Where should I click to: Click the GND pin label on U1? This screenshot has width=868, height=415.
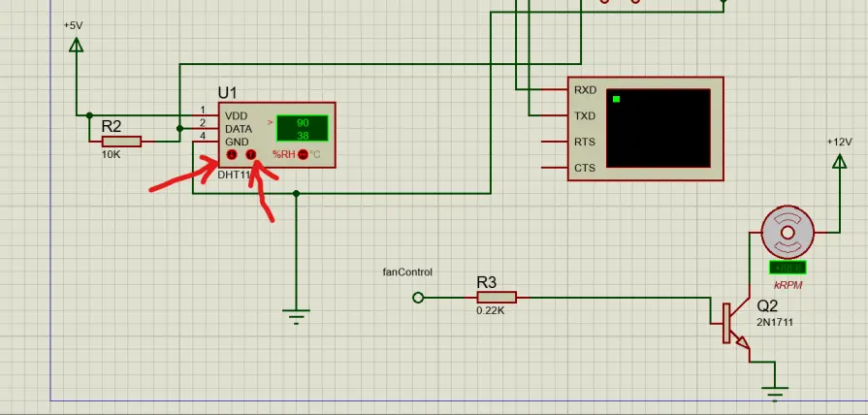tap(237, 142)
